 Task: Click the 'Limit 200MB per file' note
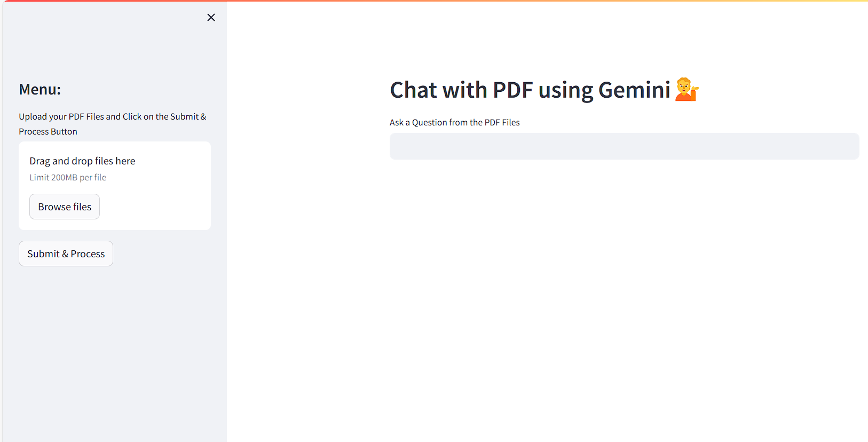point(68,177)
